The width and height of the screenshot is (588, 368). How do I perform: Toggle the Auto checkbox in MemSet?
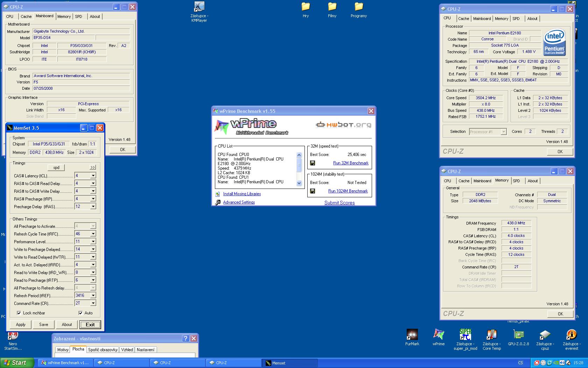click(x=80, y=313)
